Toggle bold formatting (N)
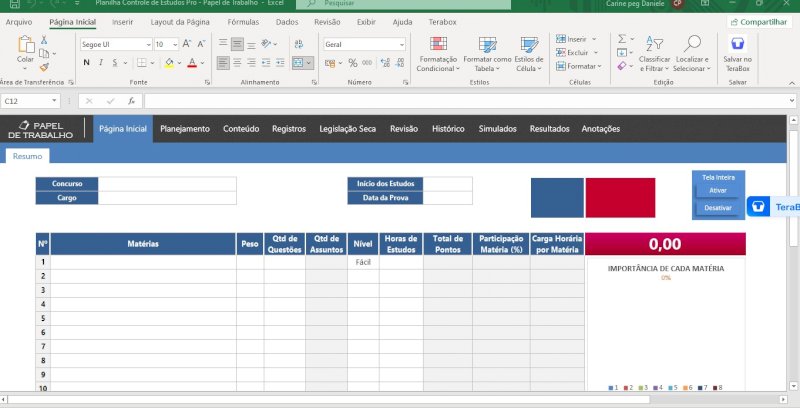This screenshot has width=800, height=408. pyautogui.click(x=86, y=62)
